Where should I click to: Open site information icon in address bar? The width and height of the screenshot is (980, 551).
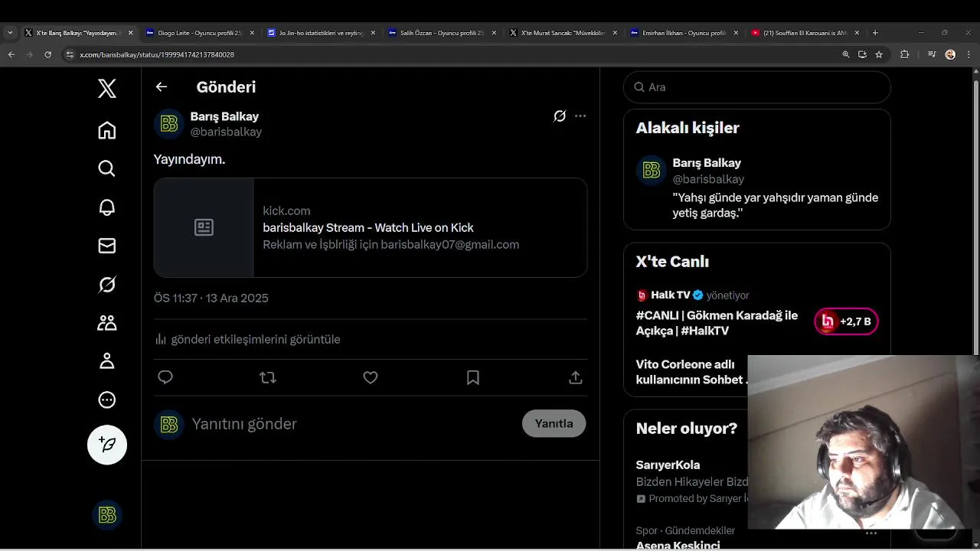(70, 54)
